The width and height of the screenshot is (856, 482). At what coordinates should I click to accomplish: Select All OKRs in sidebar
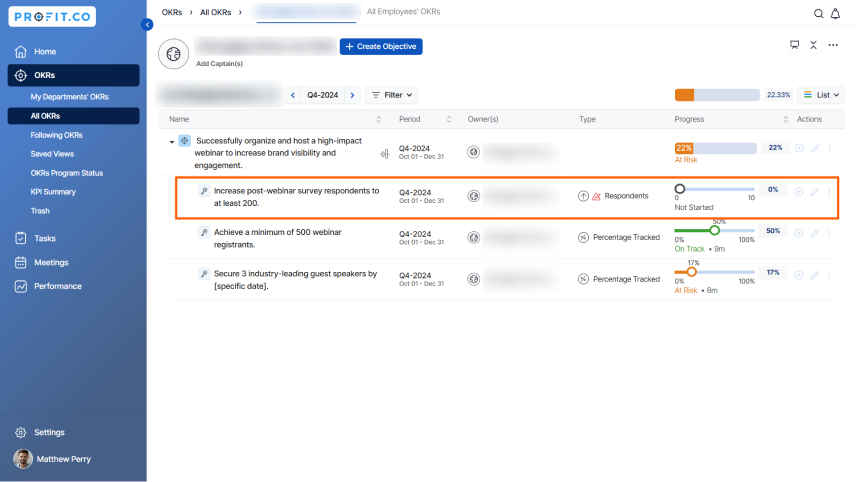(74, 116)
